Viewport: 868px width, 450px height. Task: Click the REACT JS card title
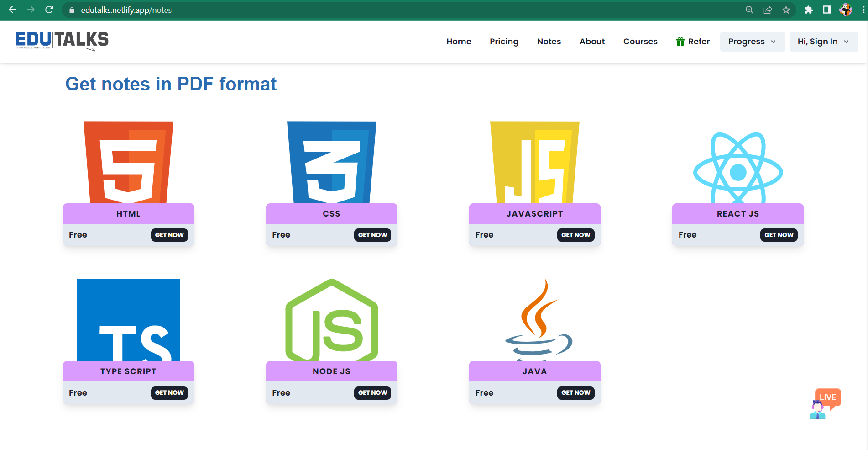[x=738, y=214]
